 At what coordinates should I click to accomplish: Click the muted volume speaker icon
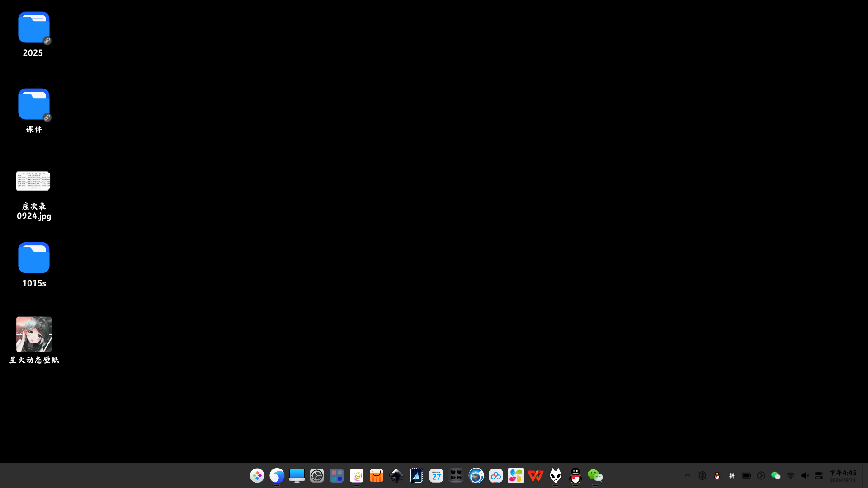[x=805, y=475]
